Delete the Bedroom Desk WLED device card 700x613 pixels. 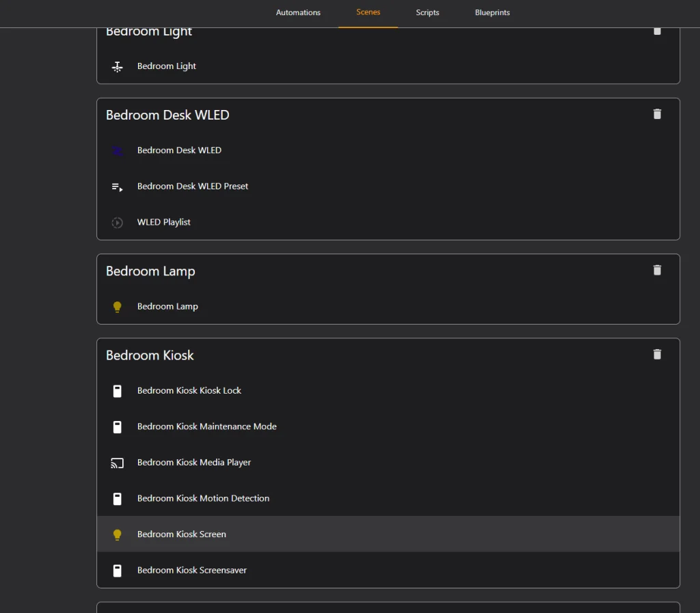[657, 114]
